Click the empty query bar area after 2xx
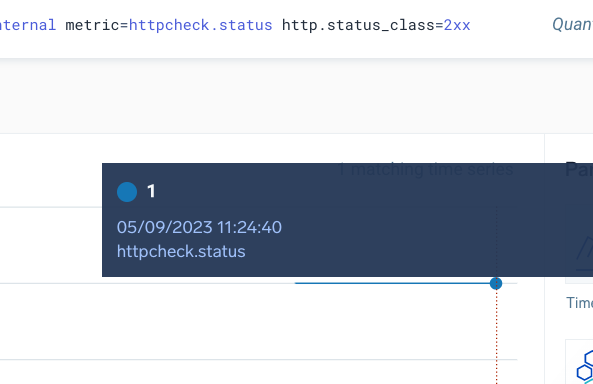The width and height of the screenshot is (593, 384). click(511, 25)
